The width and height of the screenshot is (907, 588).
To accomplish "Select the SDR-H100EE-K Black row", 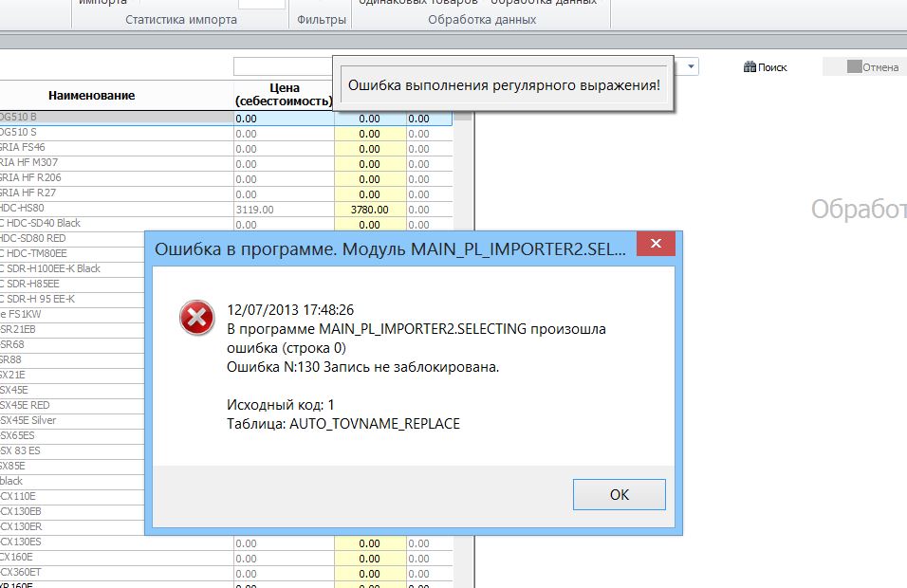I will click(72, 268).
